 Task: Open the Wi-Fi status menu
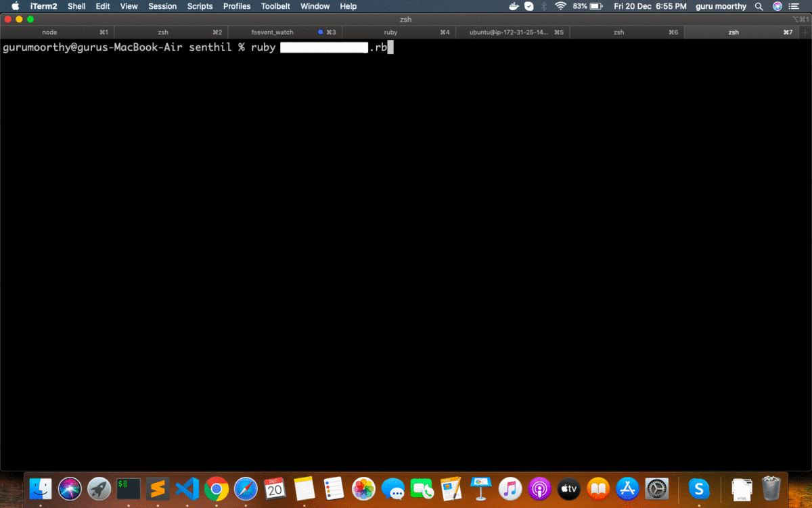[x=560, y=6]
